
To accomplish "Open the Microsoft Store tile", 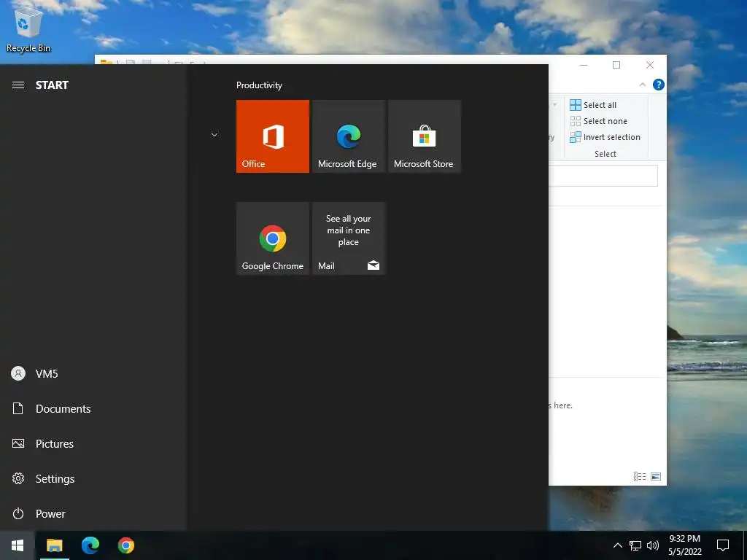I will click(425, 136).
